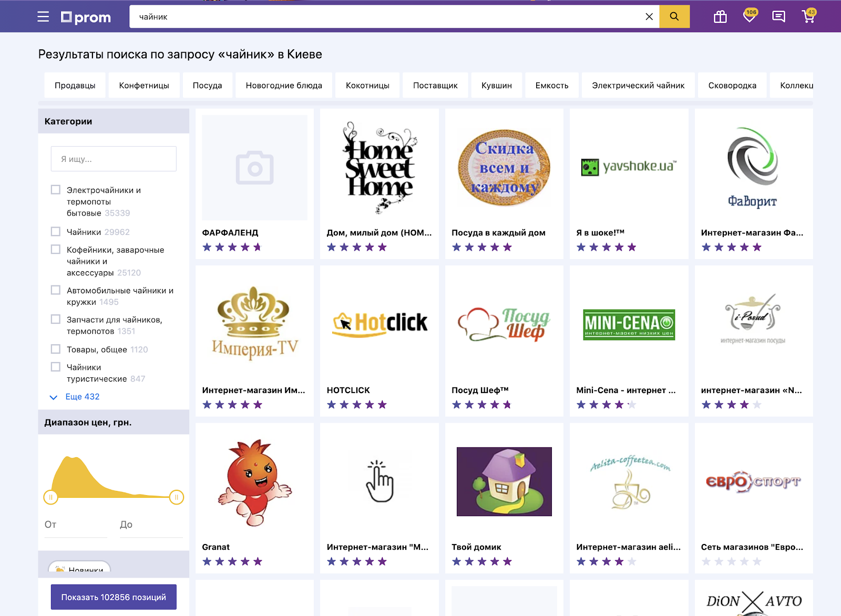
Task: Select the Сковородка tab
Action: tap(732, 85)
